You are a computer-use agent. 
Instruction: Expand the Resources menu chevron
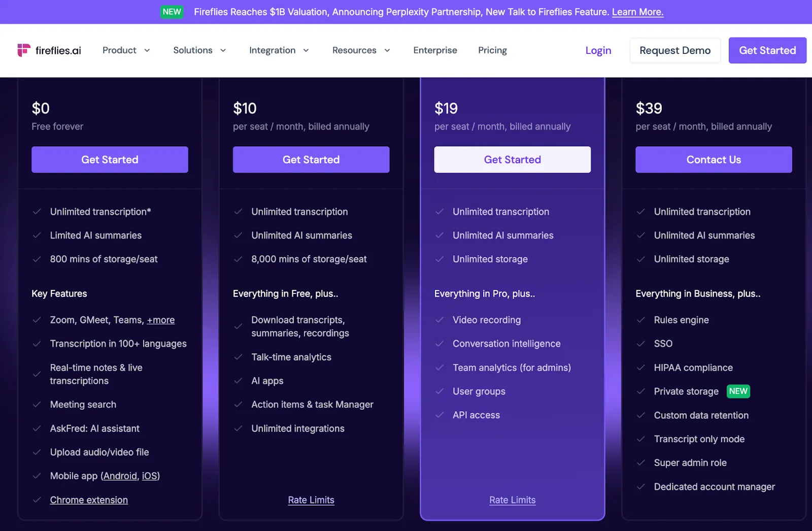pos(387,50)
